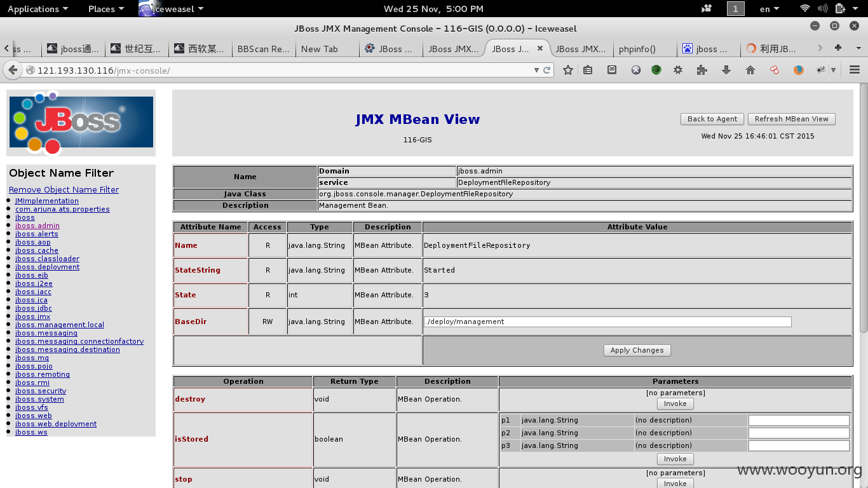Open the 'jboss.system' domain link
Screen dimensions: 868x488
click(39, 399)
